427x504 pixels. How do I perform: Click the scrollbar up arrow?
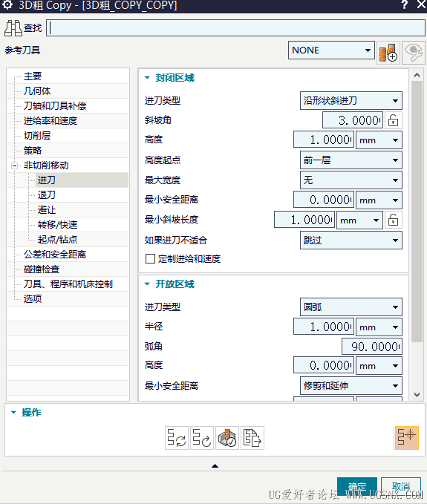[x=417, y=75]
